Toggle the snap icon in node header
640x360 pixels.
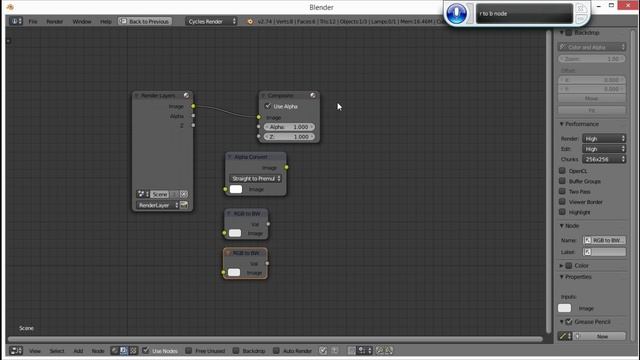352,350
